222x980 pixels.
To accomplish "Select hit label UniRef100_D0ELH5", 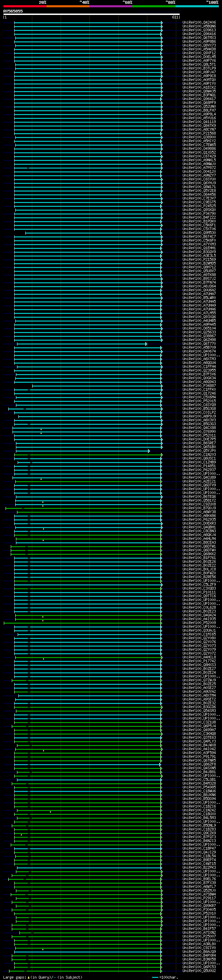I will pyautogui.click(x=199, y=57).
